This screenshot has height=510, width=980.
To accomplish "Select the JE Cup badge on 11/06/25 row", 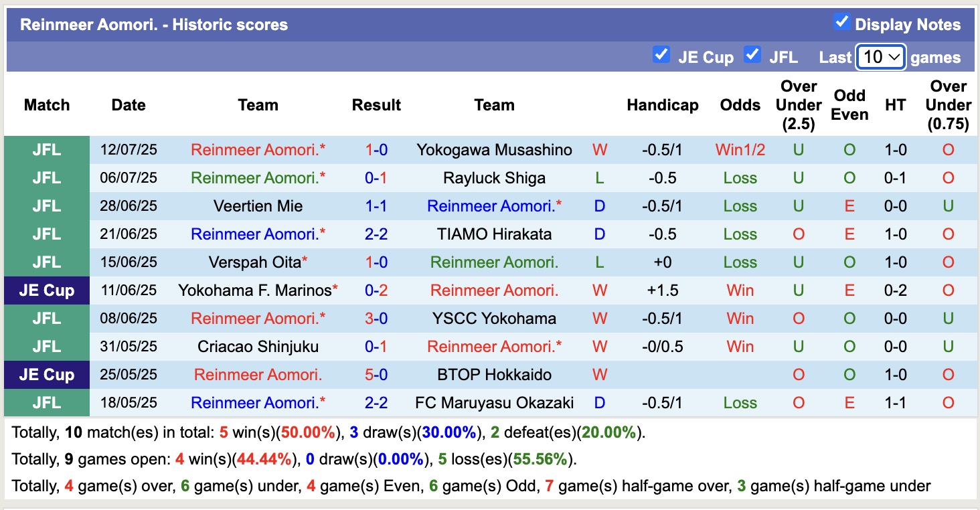I will [x=46, y=290].
